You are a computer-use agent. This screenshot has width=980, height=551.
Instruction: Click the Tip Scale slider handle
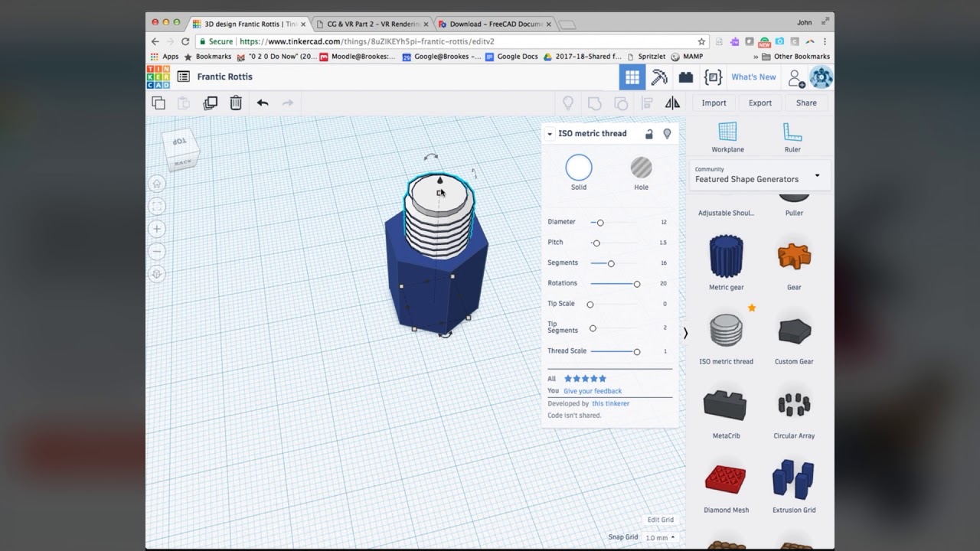pos(590,305)
